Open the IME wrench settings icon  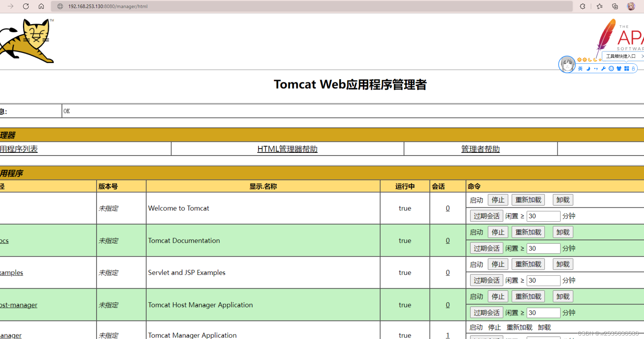point(603,69)
